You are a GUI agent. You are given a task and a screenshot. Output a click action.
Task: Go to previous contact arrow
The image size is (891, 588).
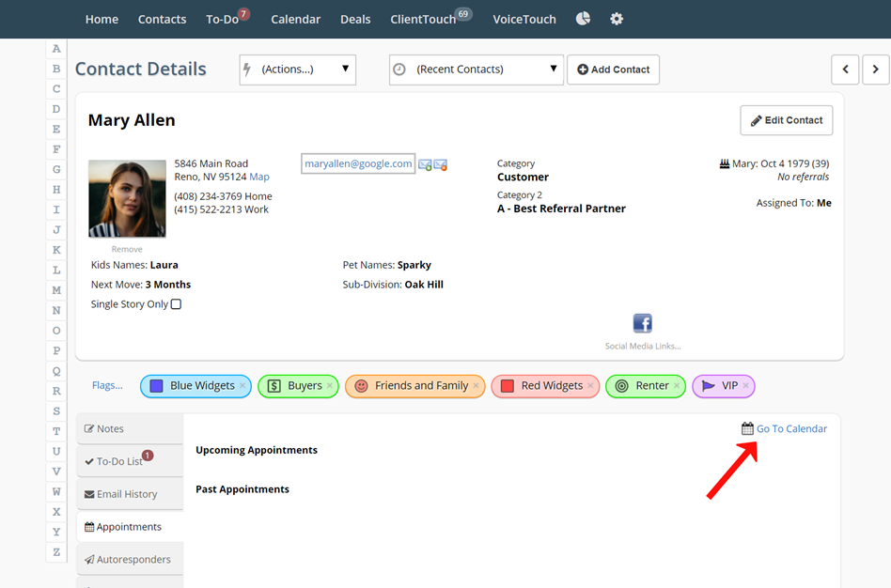(845, 70)
